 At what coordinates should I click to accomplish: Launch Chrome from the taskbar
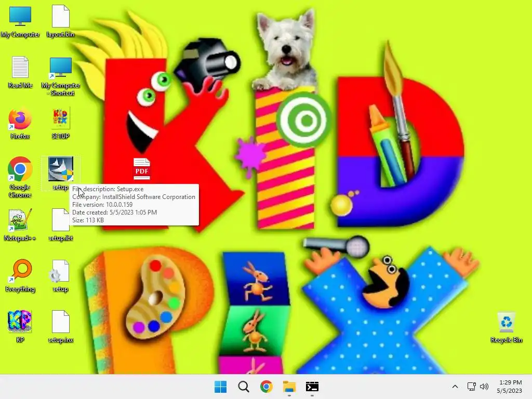(x=267, y=387)
